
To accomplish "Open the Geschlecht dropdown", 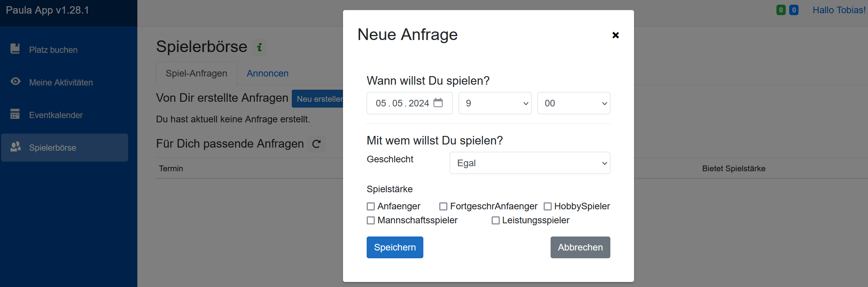I will pos(530,163).
